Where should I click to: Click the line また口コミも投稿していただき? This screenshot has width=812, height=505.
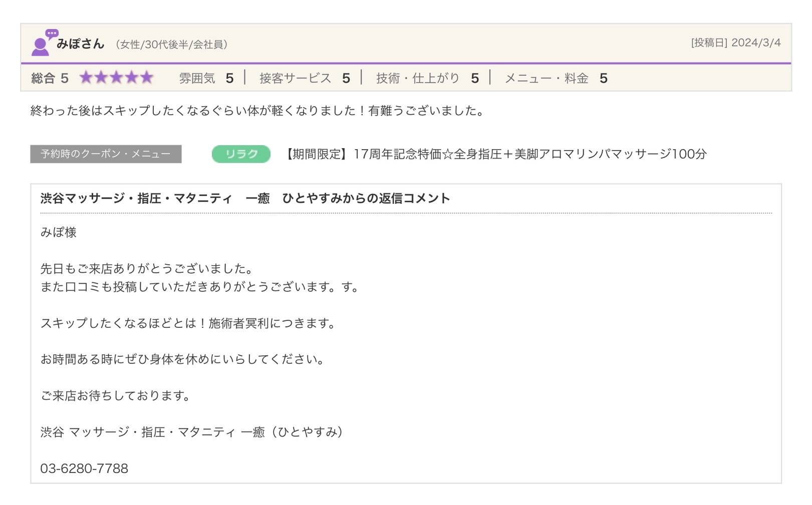(x=199, y=287)
